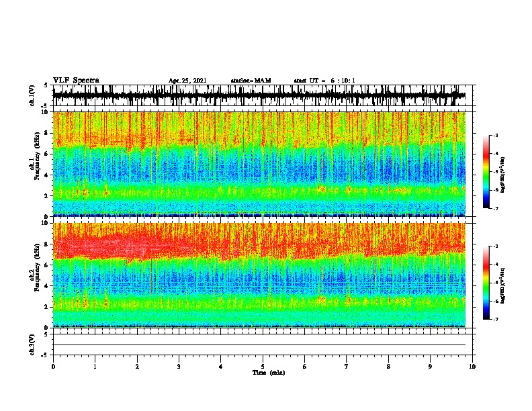This screenshot has width=532, height=411.
Task: Click the "4" kHz tick of the ch.1 spectrogram
Action: pos(47,175)
